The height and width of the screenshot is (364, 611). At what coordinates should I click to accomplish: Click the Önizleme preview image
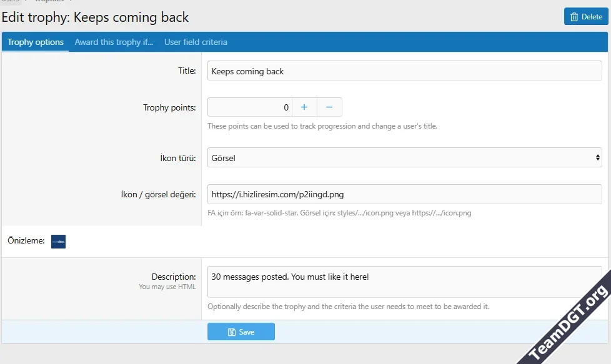58,241
